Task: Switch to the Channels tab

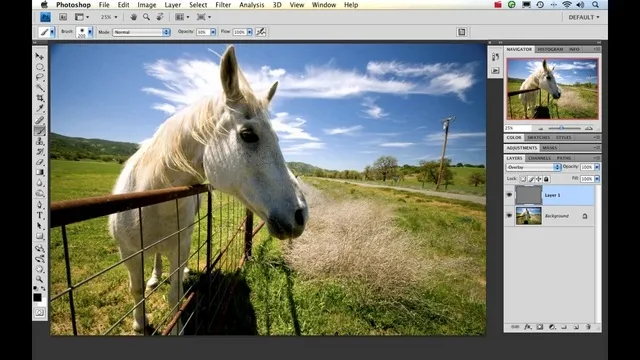Action: coord(539,158)
